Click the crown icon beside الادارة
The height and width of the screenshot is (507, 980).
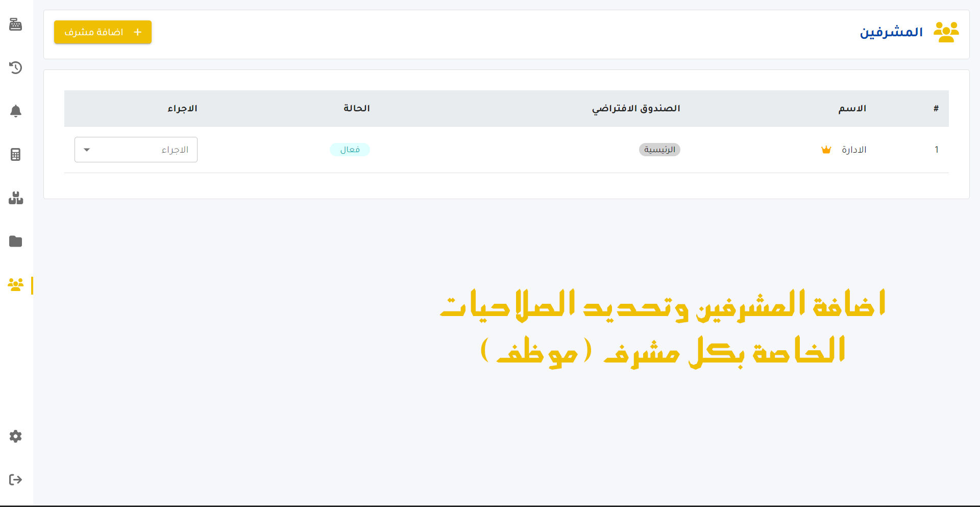tap(826, 150)
